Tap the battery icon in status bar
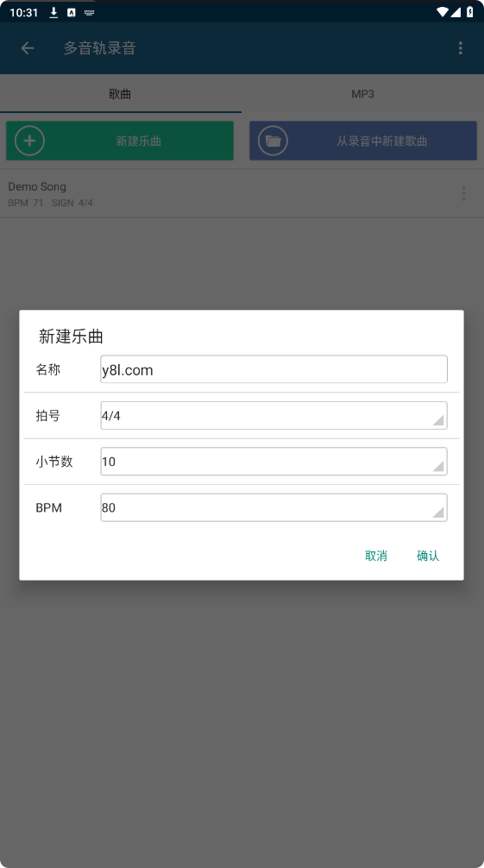484x868 pixels. pyautogui.click(x=469, y=11)
